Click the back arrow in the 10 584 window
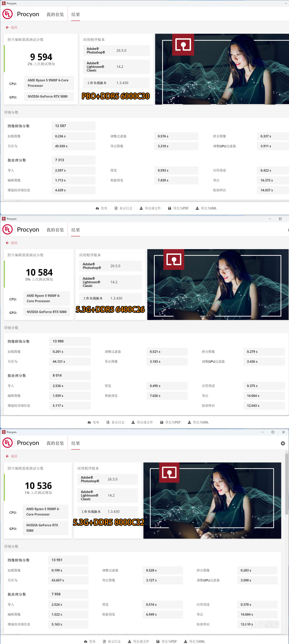 click(7, 243)
